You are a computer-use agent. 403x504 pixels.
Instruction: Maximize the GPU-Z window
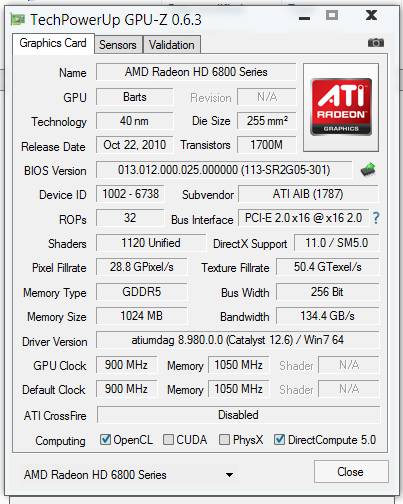click(332, 15)
